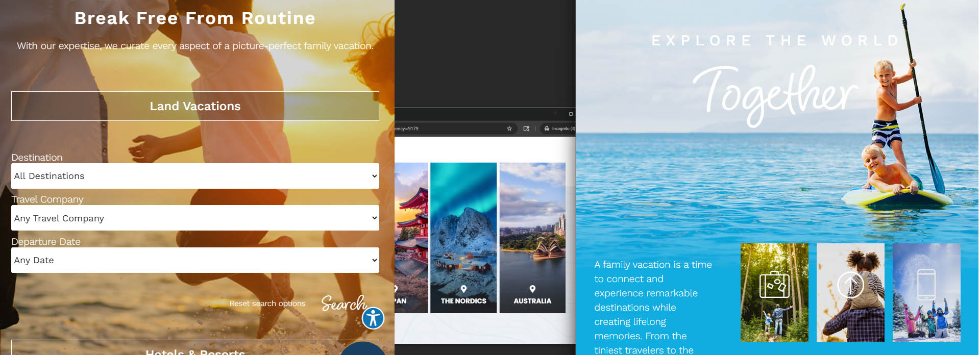Expand the Any Date departure dropdown
Screen dimensions: 980x355
(195, 260)
